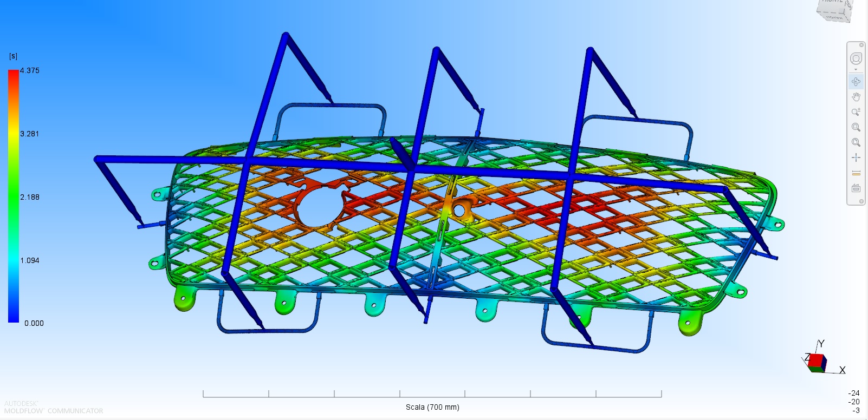The image size is (868, 420).
Task: Select the Zoom to fit tool
Action: [856, 142]
